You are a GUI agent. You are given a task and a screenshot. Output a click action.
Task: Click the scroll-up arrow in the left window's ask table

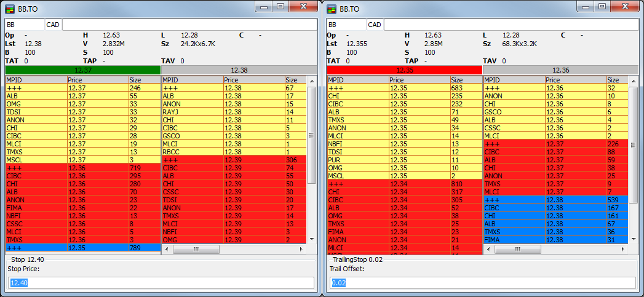pyautogui.click(x=312, y=81)
